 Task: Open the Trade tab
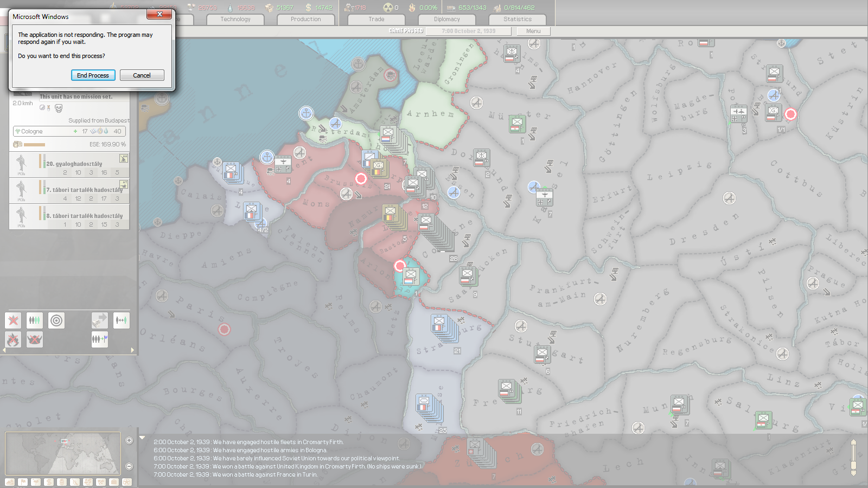[x=376, y=20]
